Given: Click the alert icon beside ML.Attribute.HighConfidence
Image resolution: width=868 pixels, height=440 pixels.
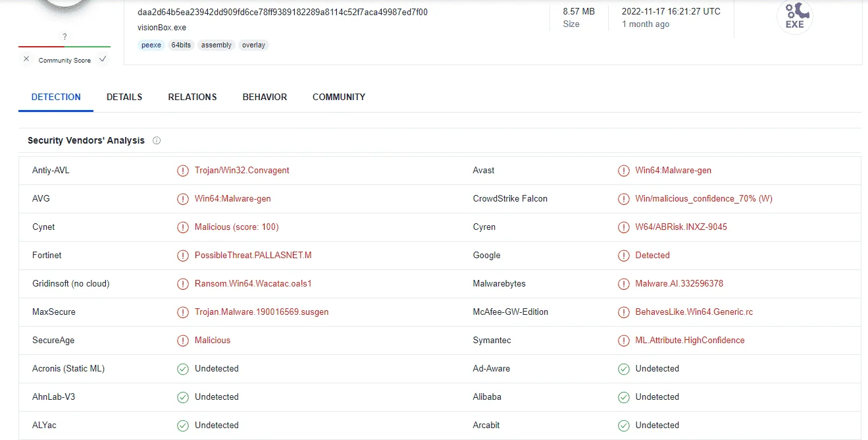Looking at the screenshot, I should pyautogui.click(x=623, y=341).
